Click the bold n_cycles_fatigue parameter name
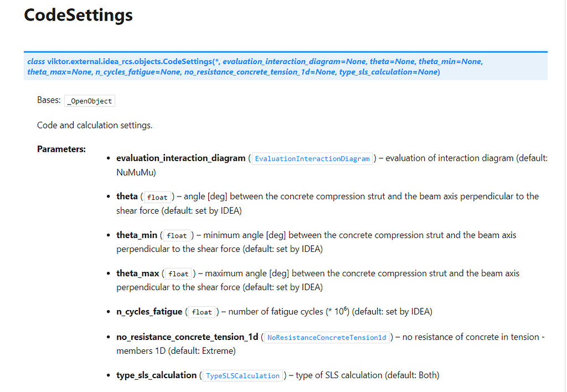The height and width of the screenshot is (392, 567). tap(149, 312)
